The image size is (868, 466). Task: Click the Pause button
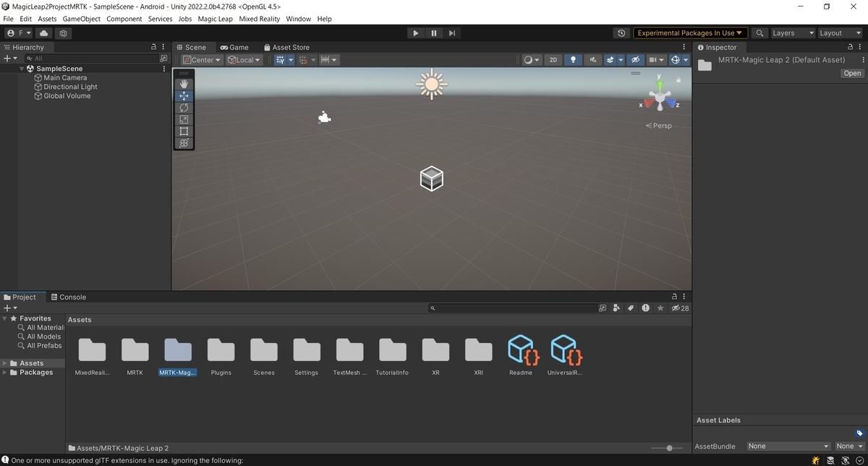(434, 33)
